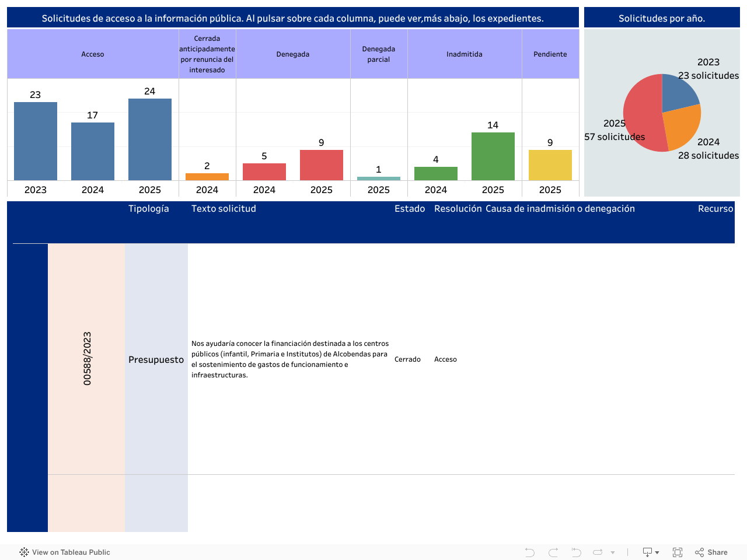Screen dimensions: 747x560
Task: Click the Tipología column header
Action: click(x=149, y=209)
